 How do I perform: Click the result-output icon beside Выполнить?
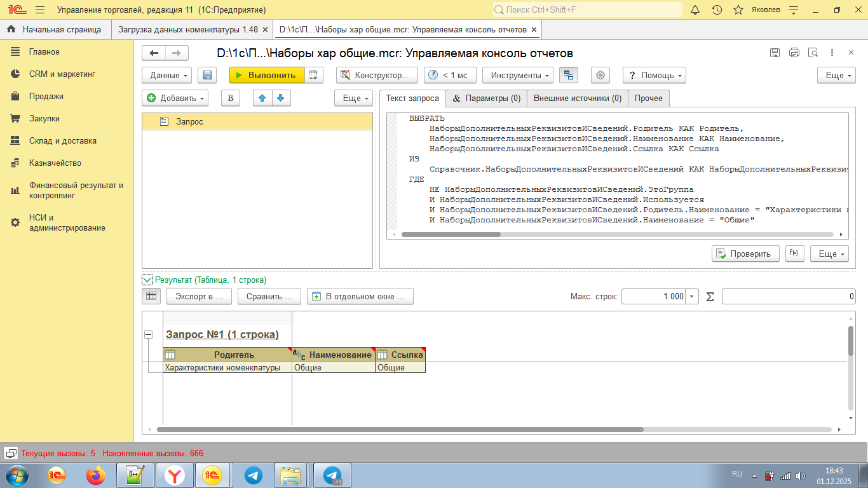tap(313, 75)
